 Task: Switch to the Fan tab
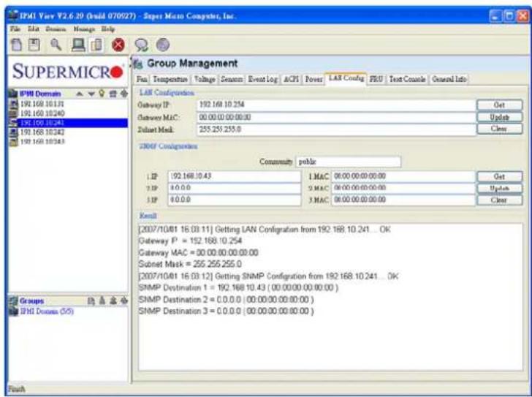(x=142, y=80)
